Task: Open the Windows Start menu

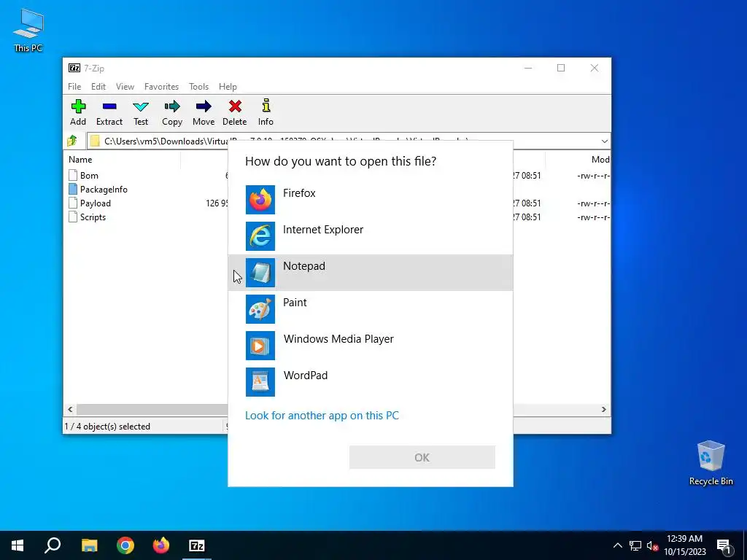Action: coord(18,545)
